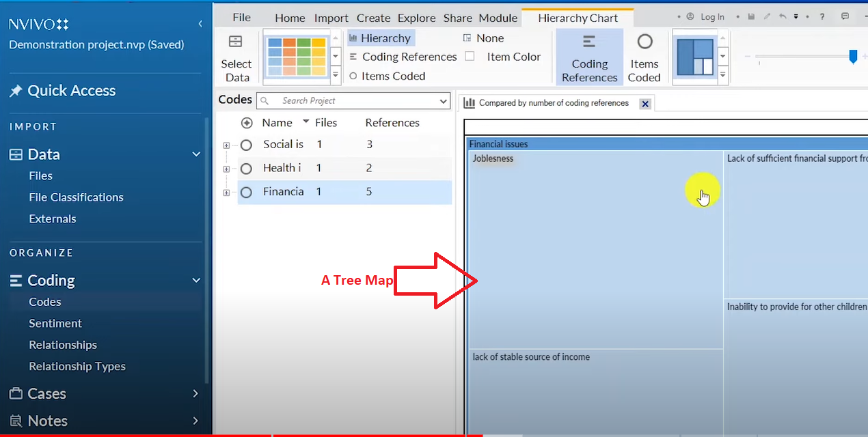This screenshot has height=437, width=868.
Task: Click the code circle icon for Social is
Action: pos(246,145)
